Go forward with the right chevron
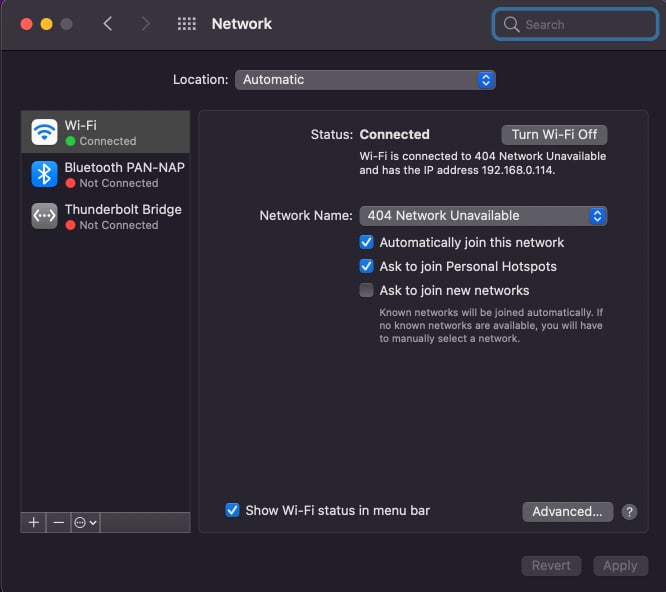The width and height of the screenshot is (666, 592). pyautogui.click(x=146, y=24)
